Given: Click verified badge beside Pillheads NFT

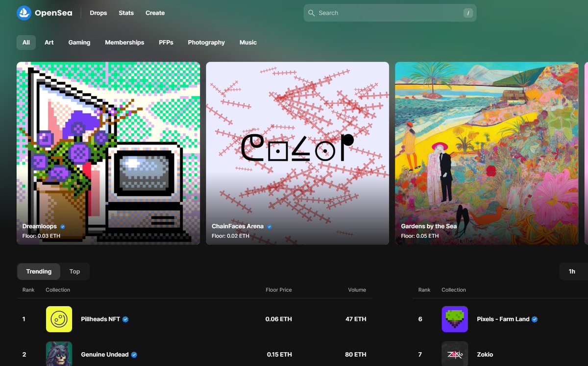Looking at the screenshot, I should pos(125,319).
